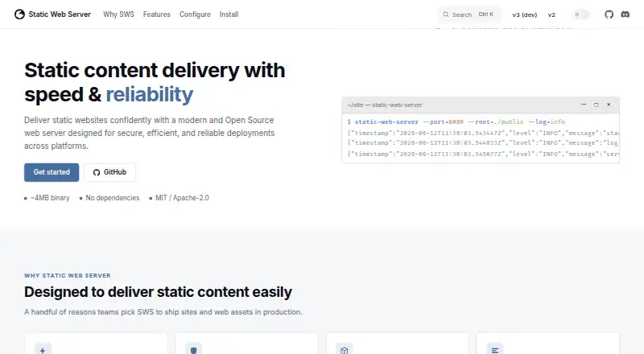Image resolution: width=644 pixels, height=354 pixels.
Task: Open the Why SWS nav item
Action: click(x=118, y=14)
